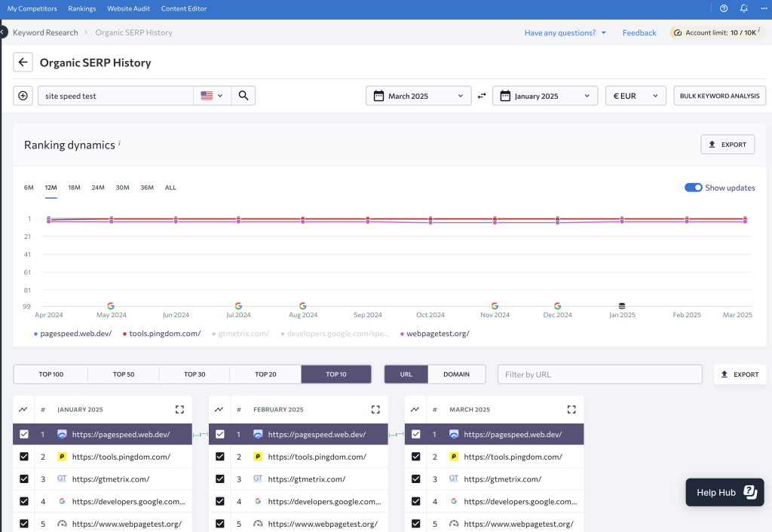Open the EUR currency dropdown

coord(636,96)
